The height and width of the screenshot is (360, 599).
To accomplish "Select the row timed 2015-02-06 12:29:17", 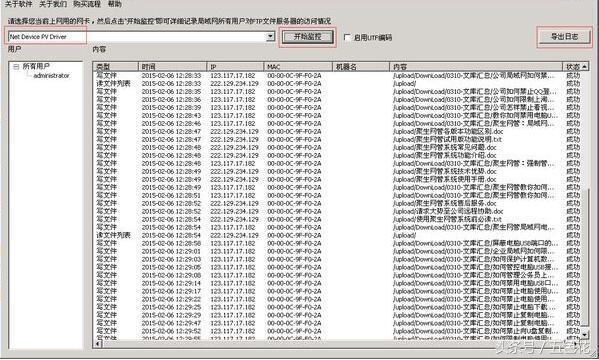I will 337,291.
